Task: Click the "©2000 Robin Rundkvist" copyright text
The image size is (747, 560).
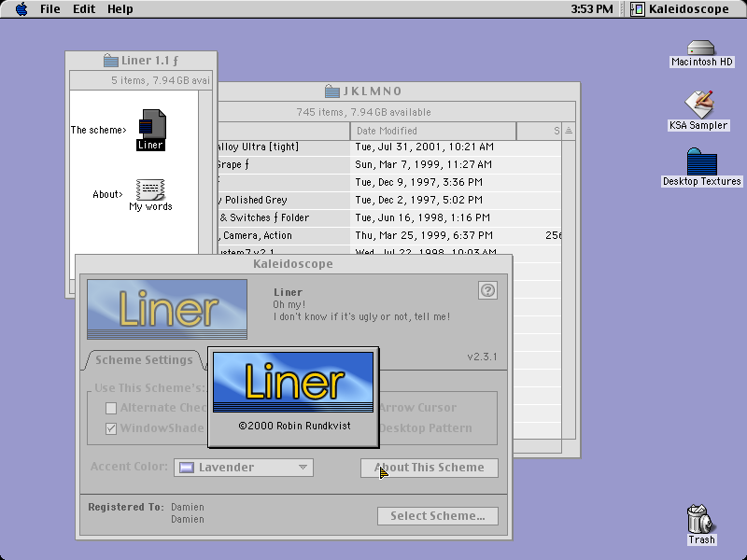Action: tap(294, 426)
